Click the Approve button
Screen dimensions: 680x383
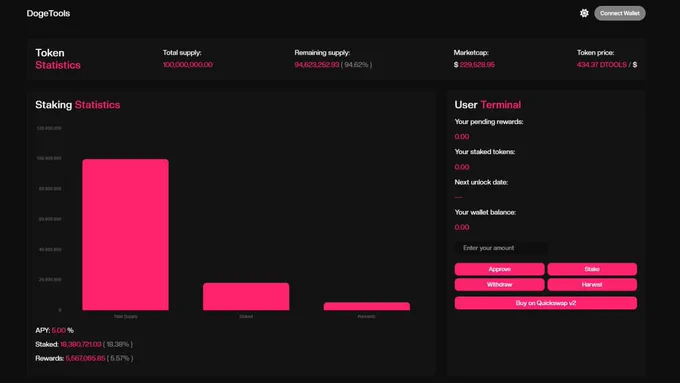(499, 269)
